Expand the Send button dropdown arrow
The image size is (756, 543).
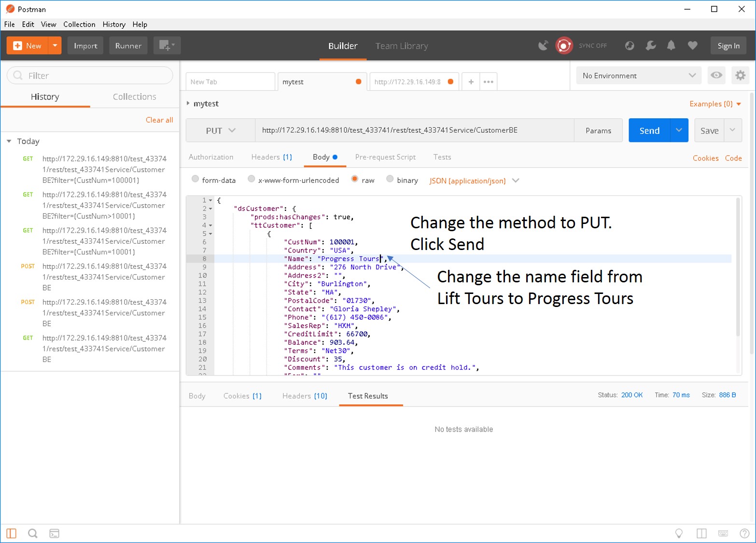(679, 130)
